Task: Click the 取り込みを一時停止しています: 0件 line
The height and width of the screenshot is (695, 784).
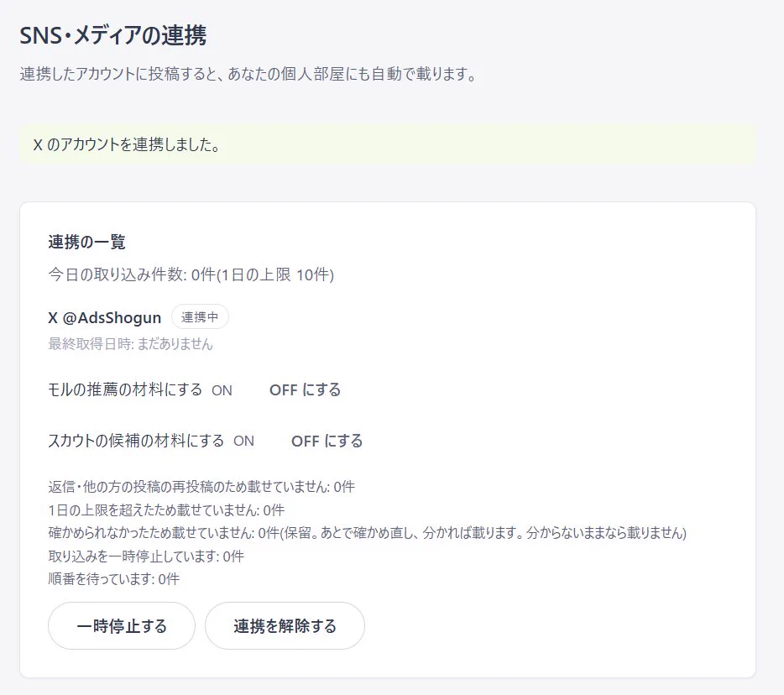Action: click(x=146, y=556)
